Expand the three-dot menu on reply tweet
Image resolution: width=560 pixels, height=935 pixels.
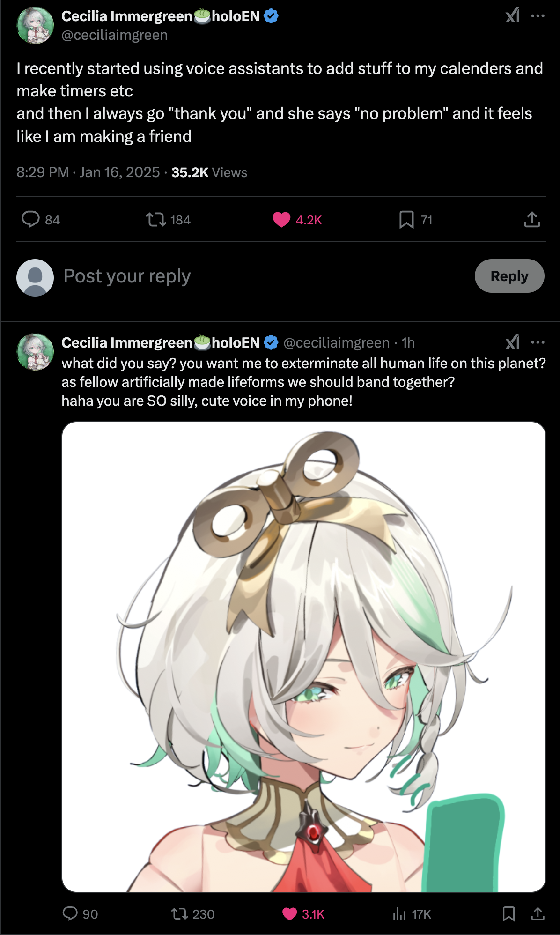[x=538, y=342]
